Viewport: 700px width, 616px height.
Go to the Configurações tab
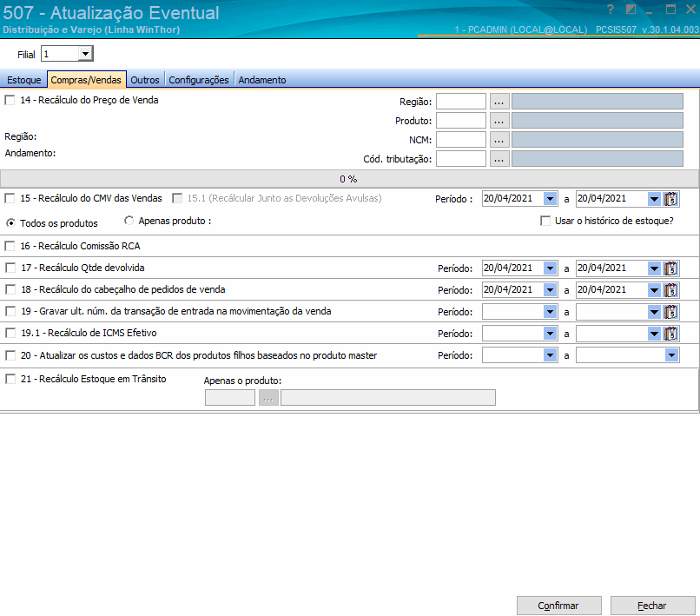pyautogui.click(x=199, y=80)
